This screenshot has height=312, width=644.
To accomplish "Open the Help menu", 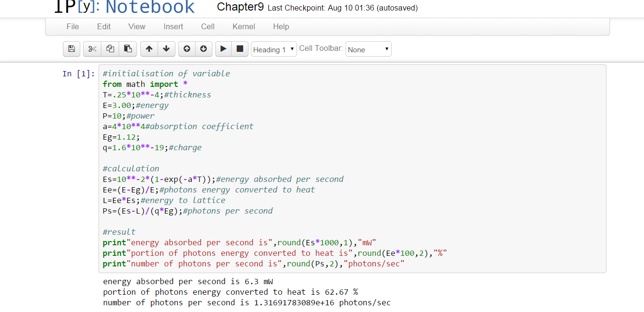I will pyautogui.click(x=281, y=27).
